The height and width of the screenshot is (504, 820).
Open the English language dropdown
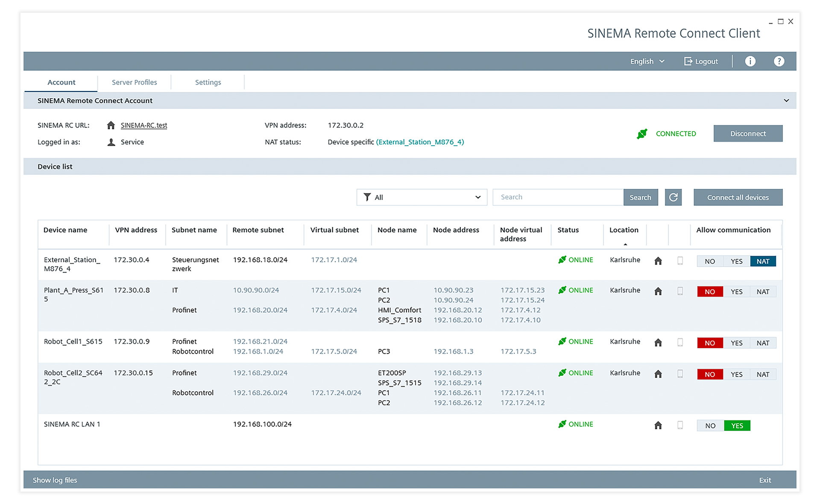click(647, 62)
